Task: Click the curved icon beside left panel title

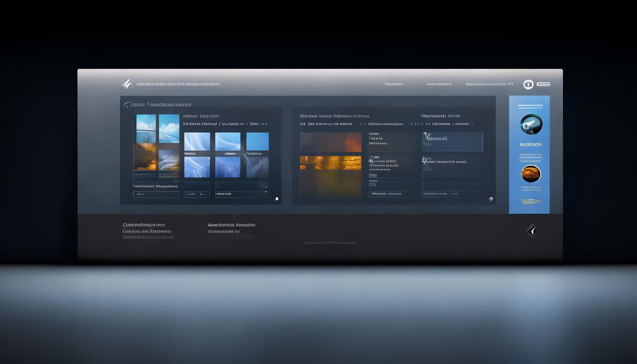Action: point(127,105)
